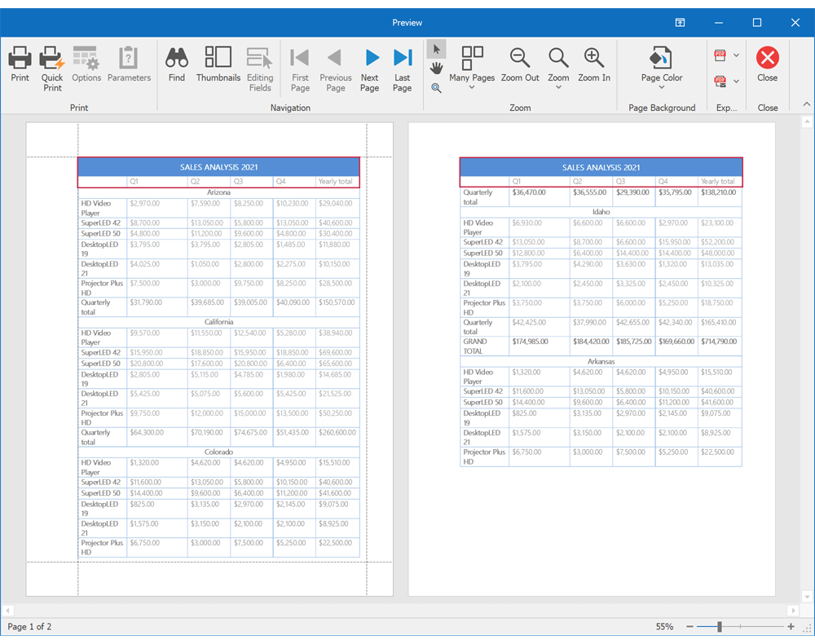Click the Editing Fields icon
The width and height of the screenshot is (815, 644).
point(259,64)
